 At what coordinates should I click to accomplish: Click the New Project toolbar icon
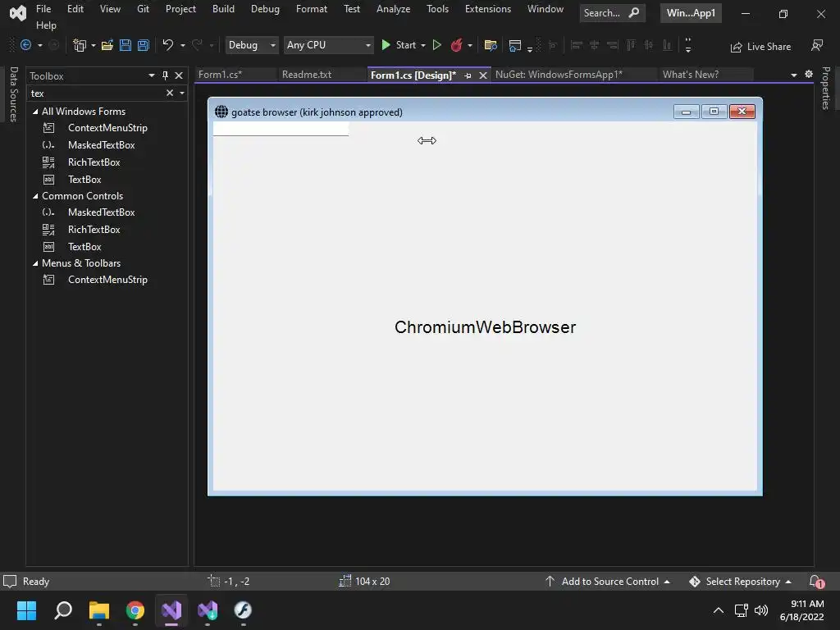point(80,45)
